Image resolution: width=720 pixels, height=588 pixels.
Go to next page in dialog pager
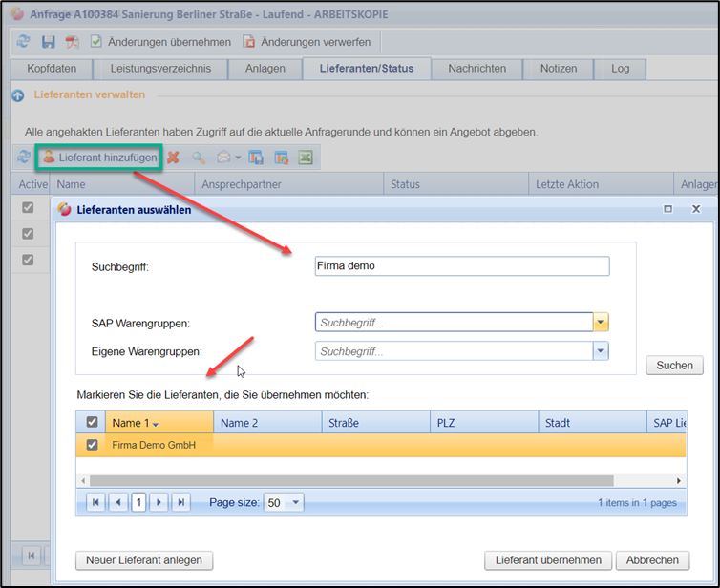[x=159, y=502]
